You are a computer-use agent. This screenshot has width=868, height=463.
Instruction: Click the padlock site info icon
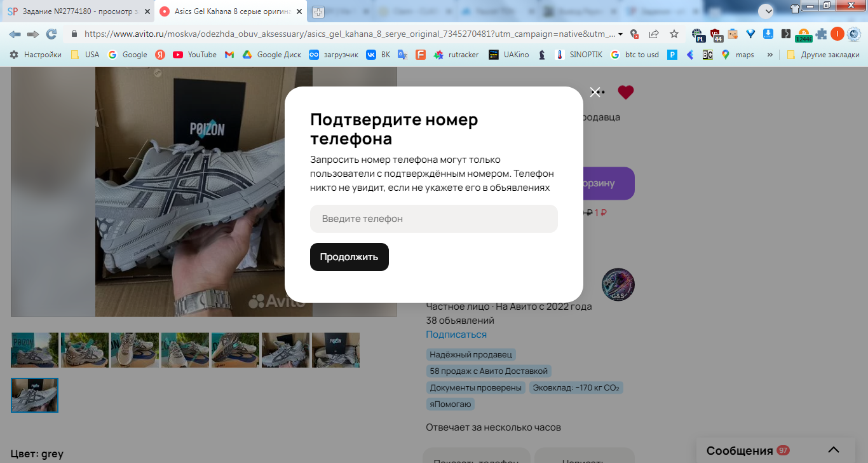(x=74, y=34)
